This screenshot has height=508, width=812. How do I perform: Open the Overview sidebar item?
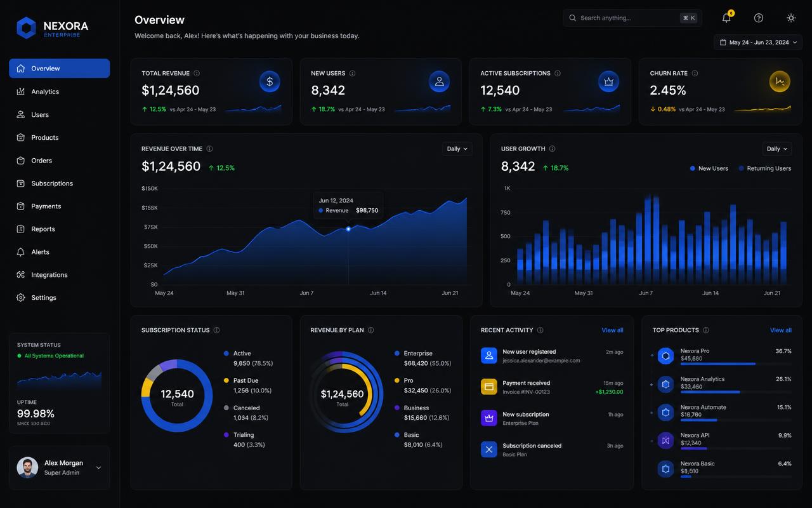point(59,69)
